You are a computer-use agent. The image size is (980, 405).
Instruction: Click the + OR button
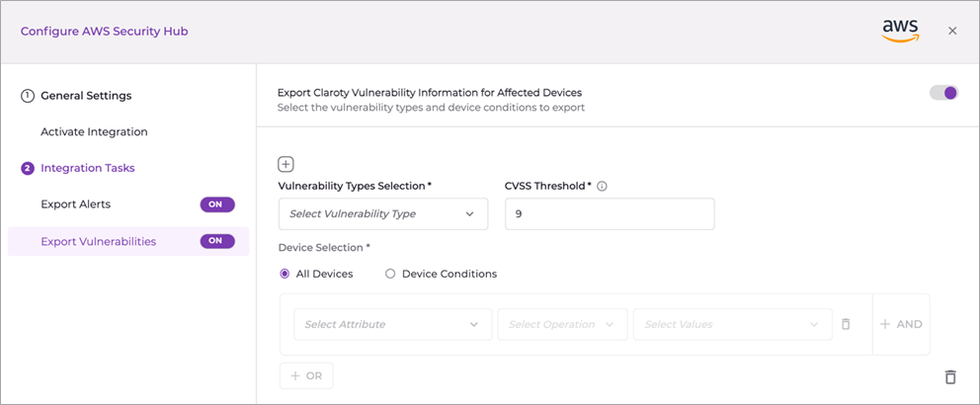306,376
